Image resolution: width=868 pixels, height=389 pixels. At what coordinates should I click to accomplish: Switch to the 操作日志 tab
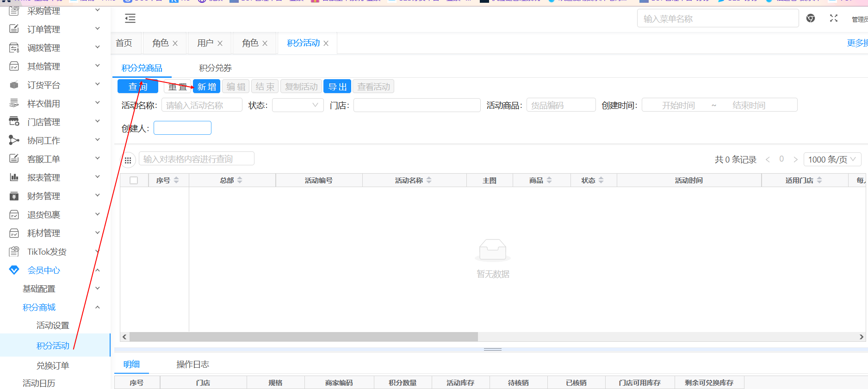pos(192,364)
